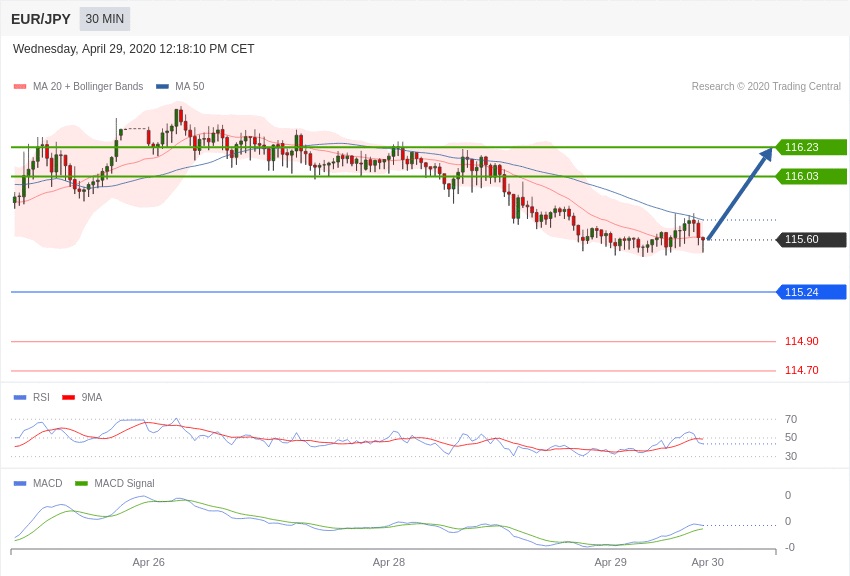Click the MA 20 + Bollinger Bands label
850x576 pixels.
tap(88, 86)
